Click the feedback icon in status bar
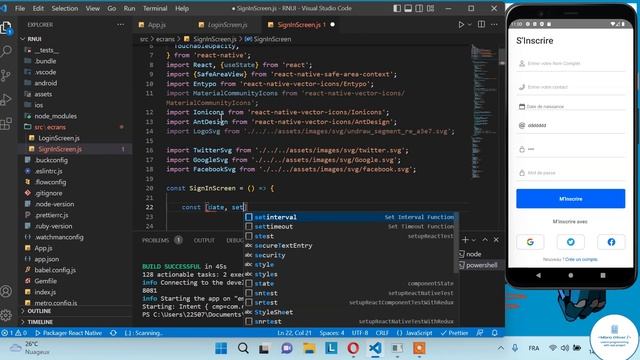 tap(480, 333)
